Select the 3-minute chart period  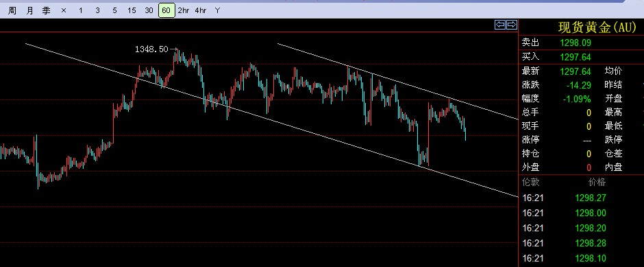point(97,11)
